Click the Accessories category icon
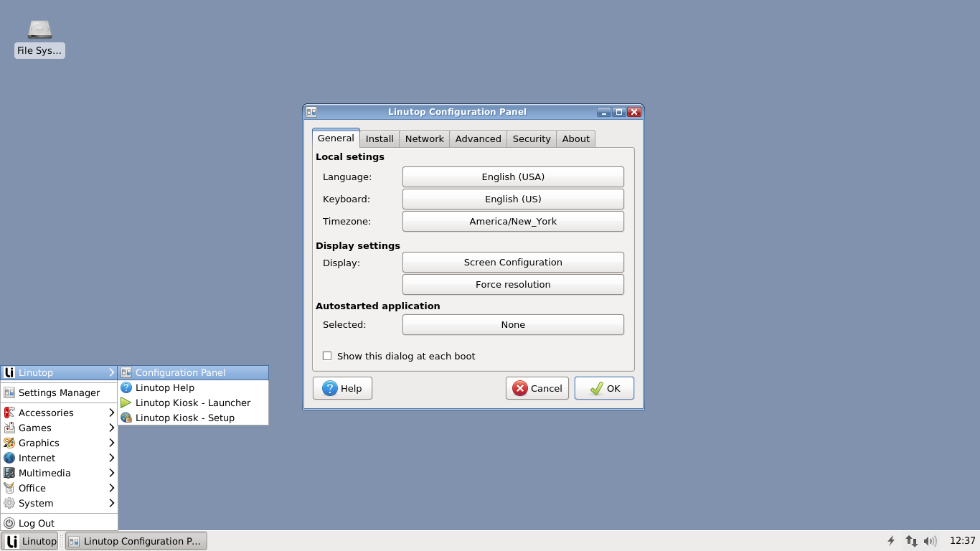980x551 pixels. [x=9, y=413]
